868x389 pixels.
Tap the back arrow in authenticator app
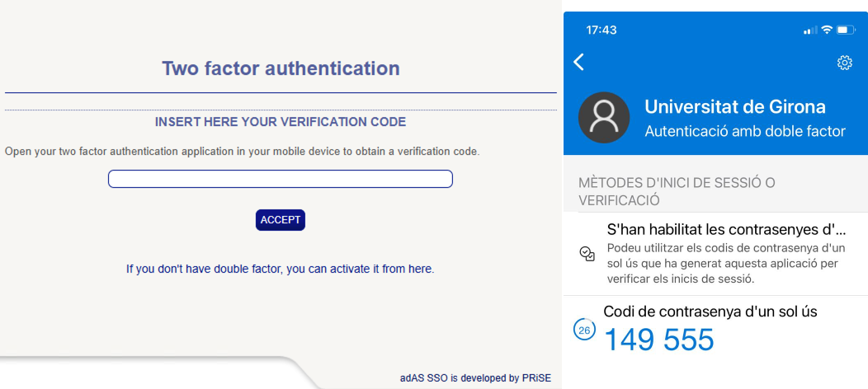579,62
